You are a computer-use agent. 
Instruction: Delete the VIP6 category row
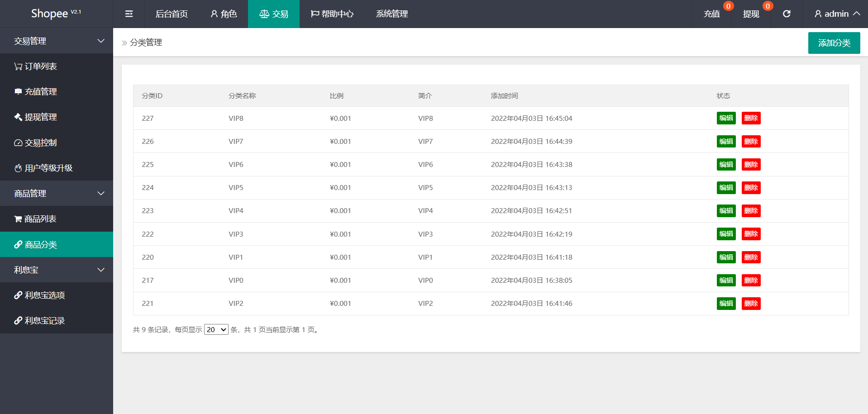[751, 164]
